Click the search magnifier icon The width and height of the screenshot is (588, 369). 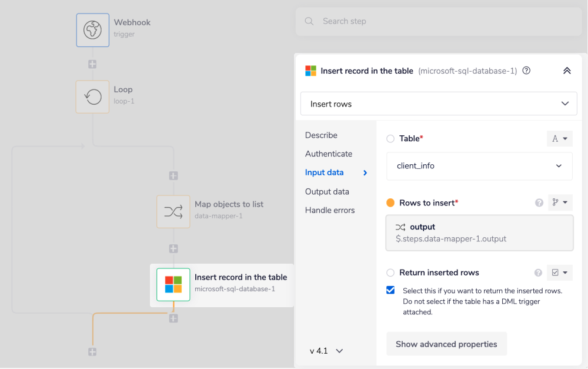(309, 21)
